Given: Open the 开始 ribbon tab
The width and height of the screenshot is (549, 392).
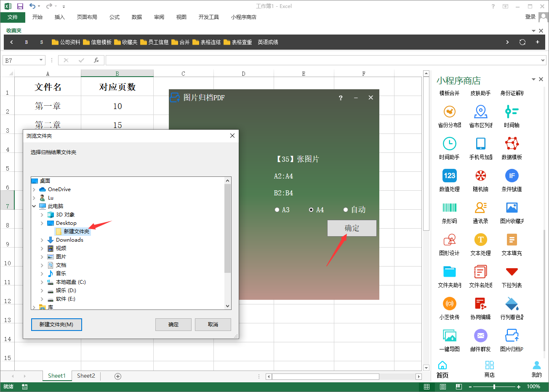Looking at the screenshot, I should pos(37,17).
